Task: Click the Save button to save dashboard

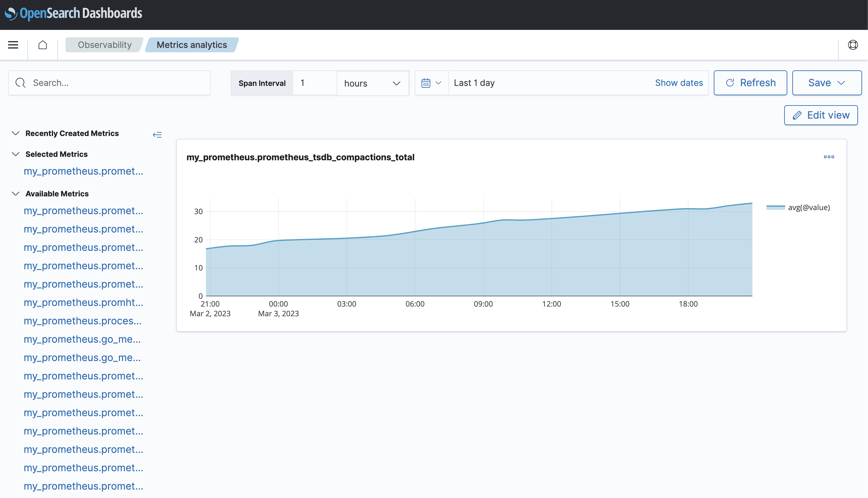Action: click(x=826, y=83)
